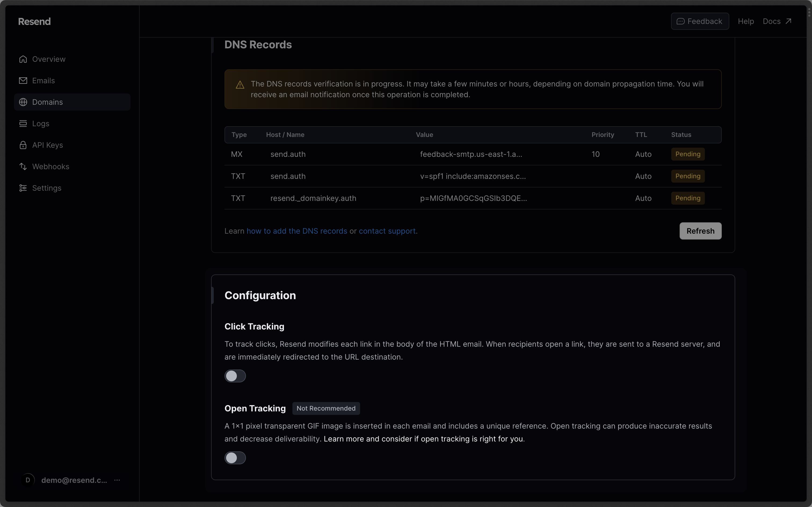Click the Logs list icon
Viewport: 812px width, 507px height.
pos(23,124)
